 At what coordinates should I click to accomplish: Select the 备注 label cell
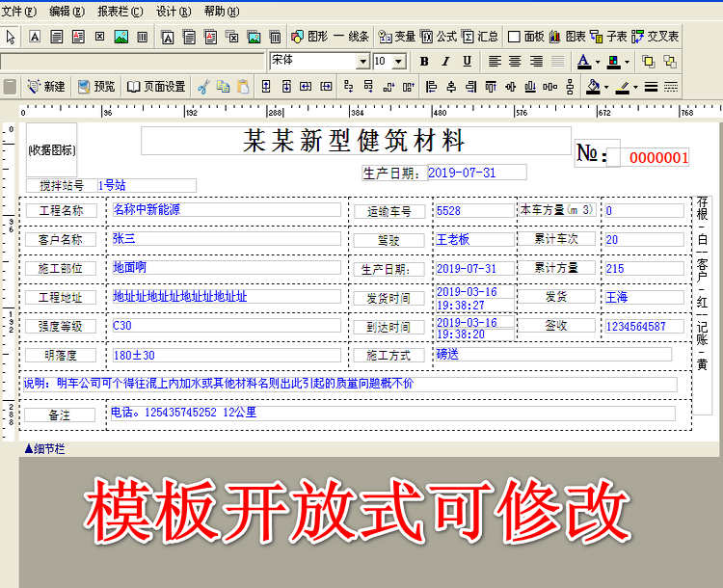coord(60,415)
